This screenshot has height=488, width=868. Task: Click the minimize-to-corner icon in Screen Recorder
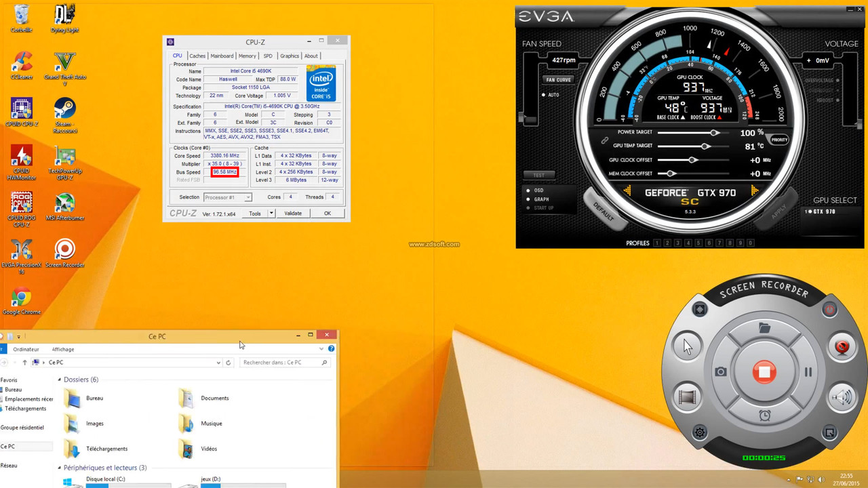click(829, 432)
